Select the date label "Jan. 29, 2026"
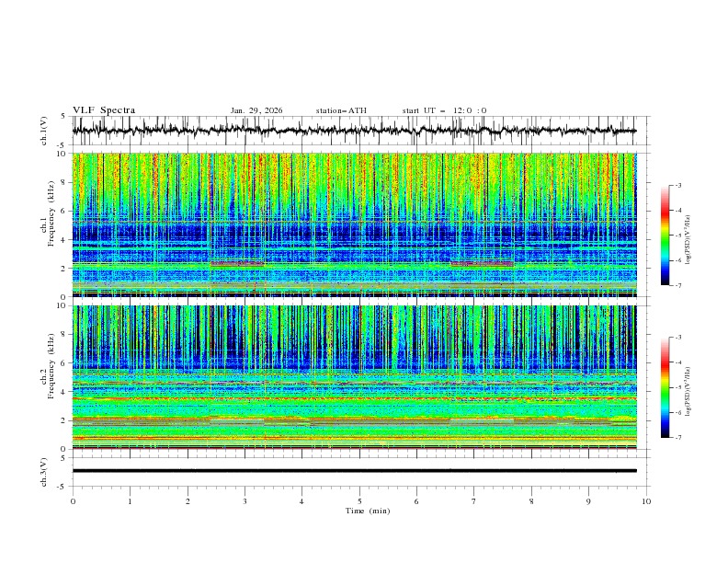This screenshot has width=728, height=563. tap(256, 110)
